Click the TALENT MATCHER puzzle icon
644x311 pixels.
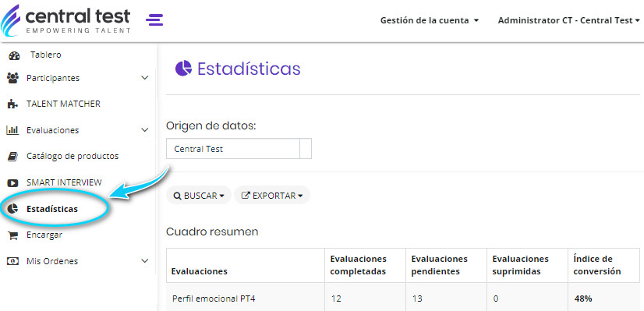12,104
